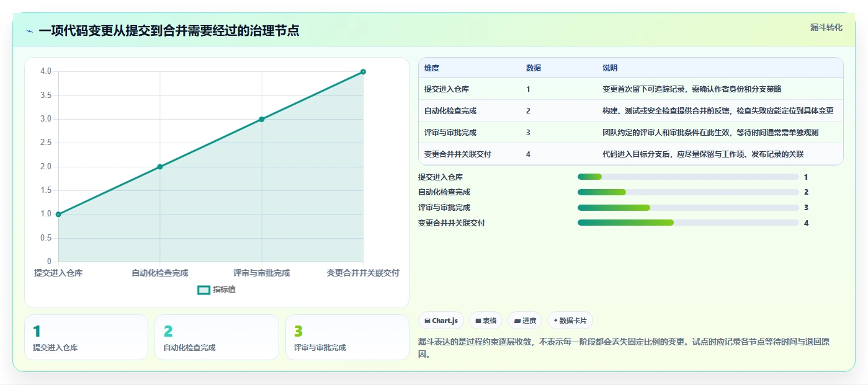Click description starting 变更首次留下可追踪记录
Image resolution: width=868 pixels, height=385 pixels.
(692, 89)
